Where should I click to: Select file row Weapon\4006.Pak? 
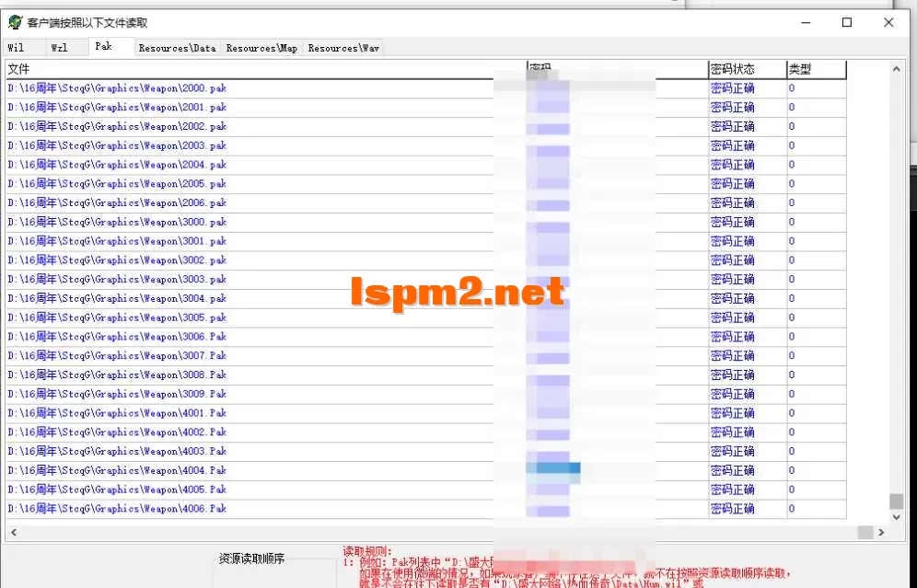point(425,509)
